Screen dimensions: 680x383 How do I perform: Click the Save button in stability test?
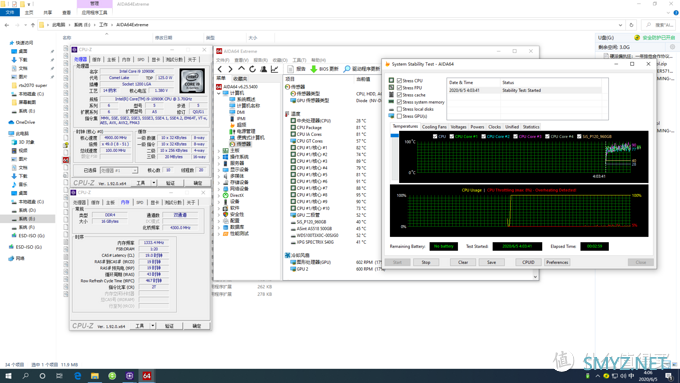(x=491, y=262)
